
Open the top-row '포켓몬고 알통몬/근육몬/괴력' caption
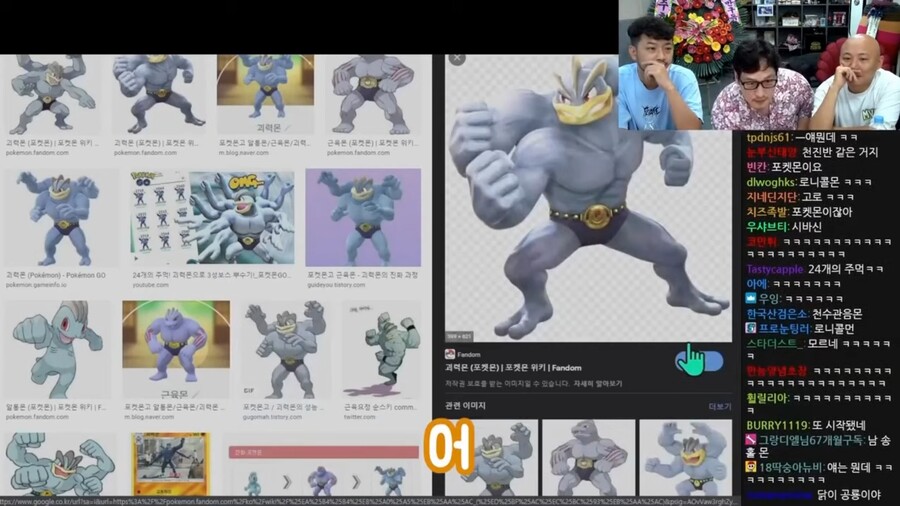click(265, 143)
